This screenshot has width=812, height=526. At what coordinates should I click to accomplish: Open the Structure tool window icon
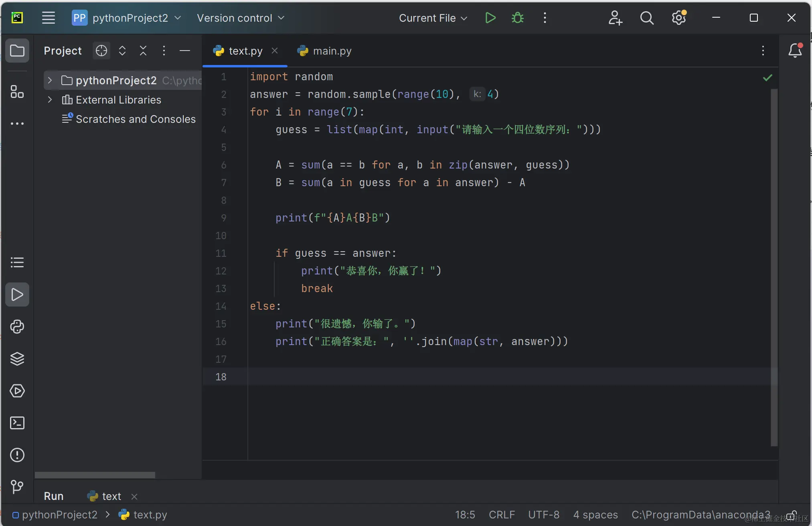pos(17,92)
